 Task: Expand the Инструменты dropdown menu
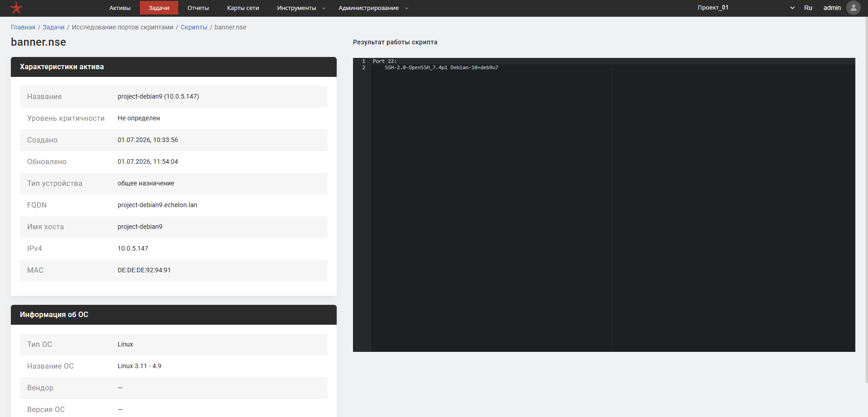(301, 8)
